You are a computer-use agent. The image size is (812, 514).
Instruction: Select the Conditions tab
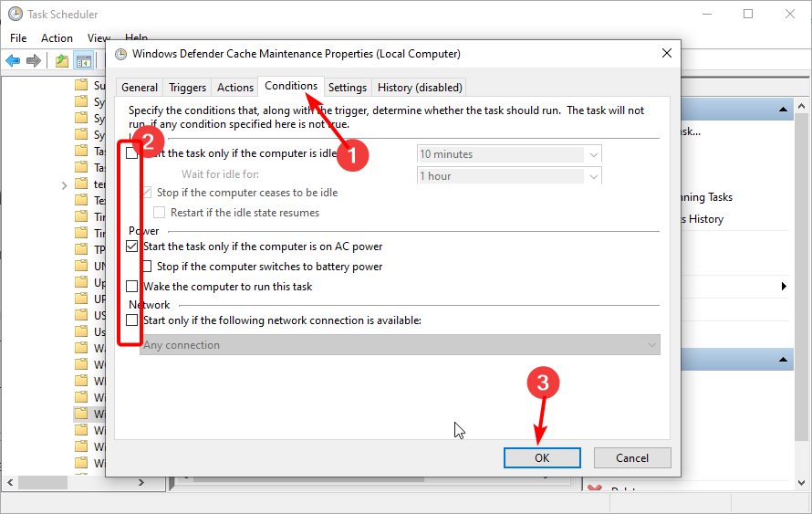tap(291, 86)
